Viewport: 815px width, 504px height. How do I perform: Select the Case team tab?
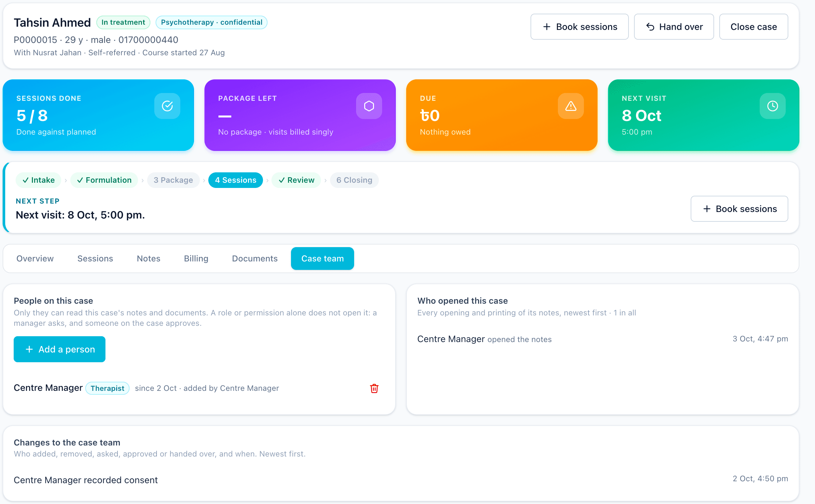322,259
